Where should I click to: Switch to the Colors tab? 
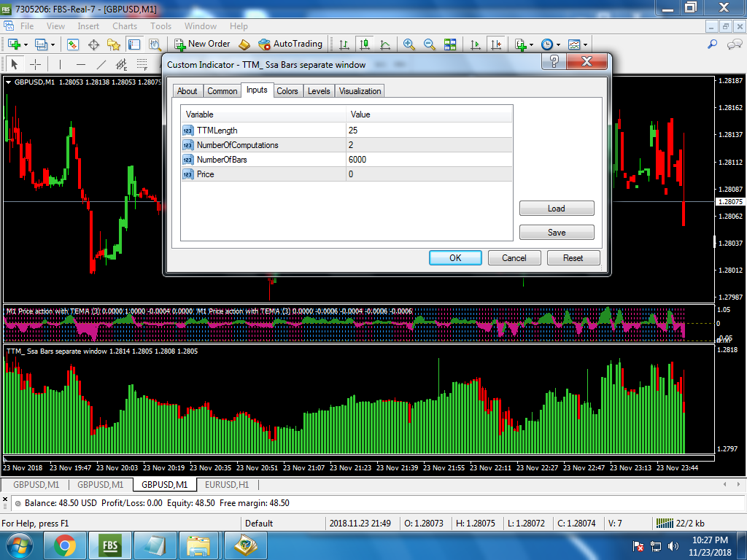tap(287, 91)
